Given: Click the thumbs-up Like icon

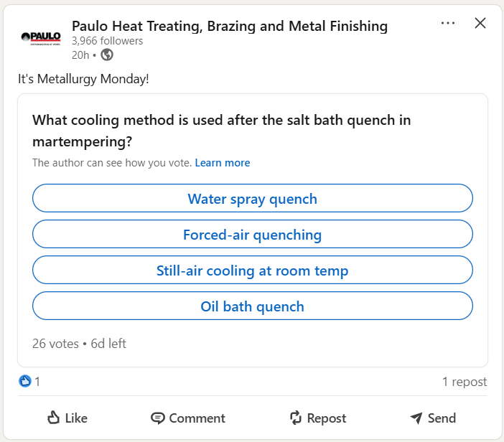Looking at the screenshot, I should [x=53, y=418].
